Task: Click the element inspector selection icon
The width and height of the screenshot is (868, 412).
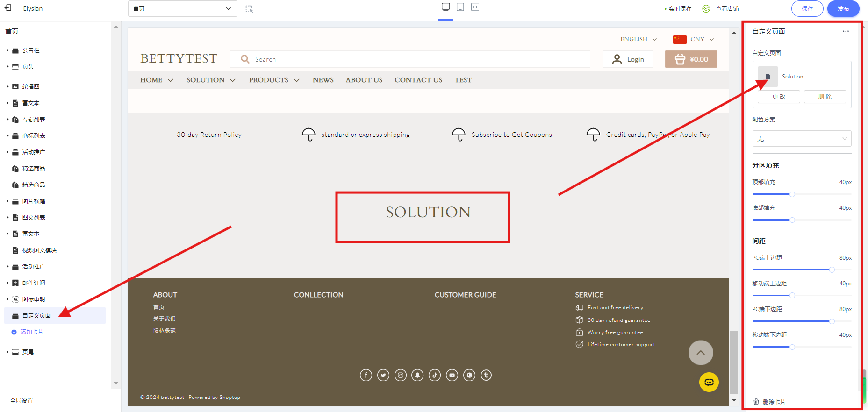Action: click(x=249, y=9)
